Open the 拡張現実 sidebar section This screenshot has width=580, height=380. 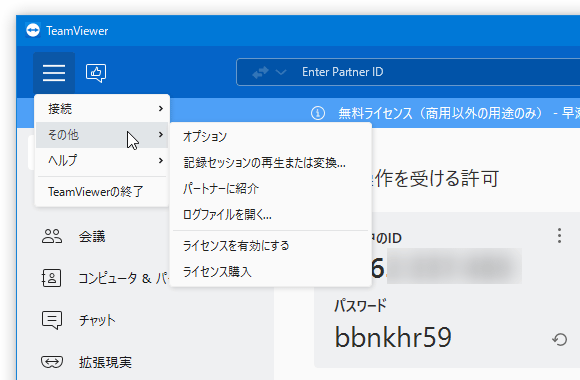pos(105,362)
